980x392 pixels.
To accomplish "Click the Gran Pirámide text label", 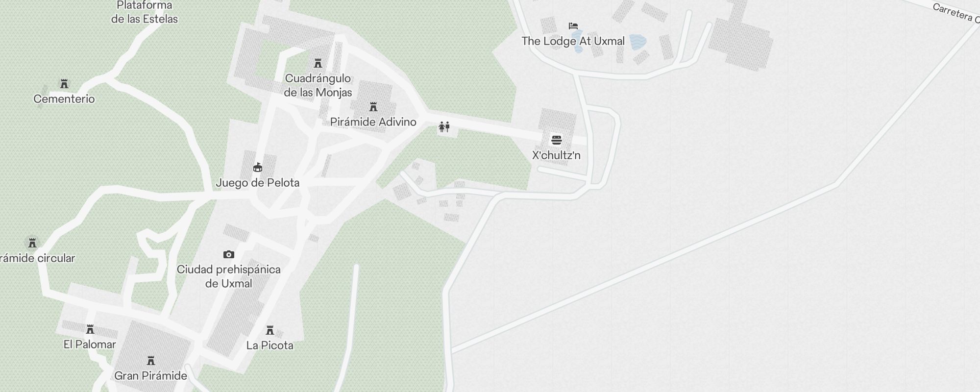I will tap(151, 376).
